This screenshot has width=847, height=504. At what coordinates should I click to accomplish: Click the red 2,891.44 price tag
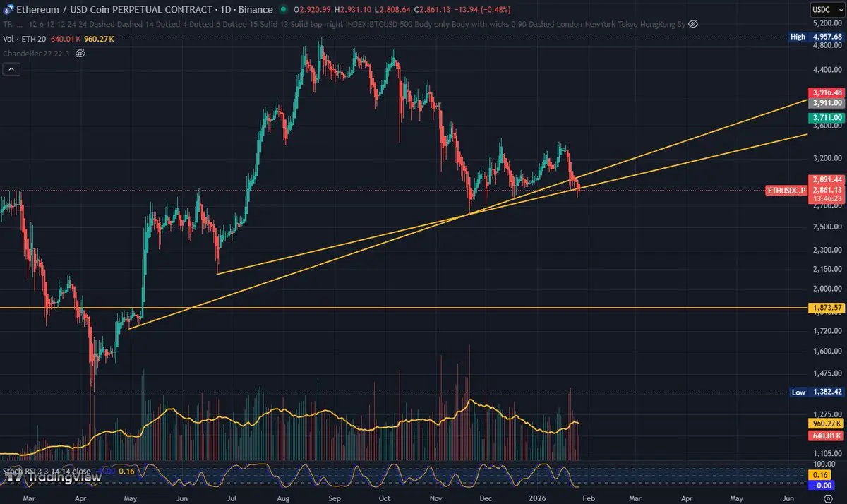[826, 180]
